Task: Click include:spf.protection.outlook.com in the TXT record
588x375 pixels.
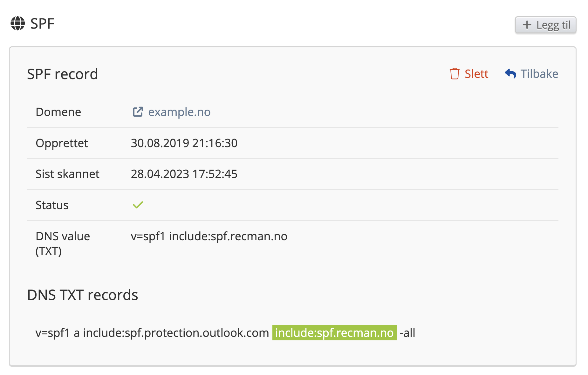Action: point(176,333)
